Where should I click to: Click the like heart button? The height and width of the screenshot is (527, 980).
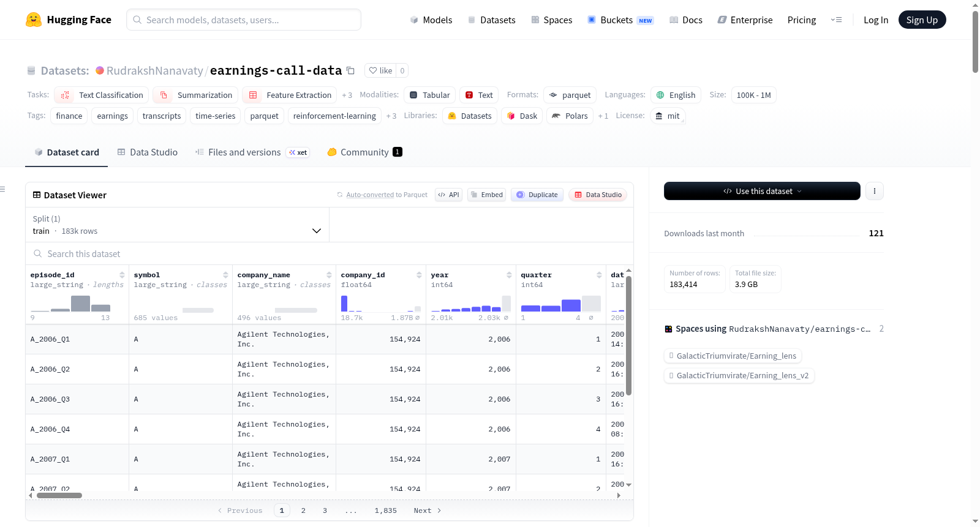(x=380, y=70)
